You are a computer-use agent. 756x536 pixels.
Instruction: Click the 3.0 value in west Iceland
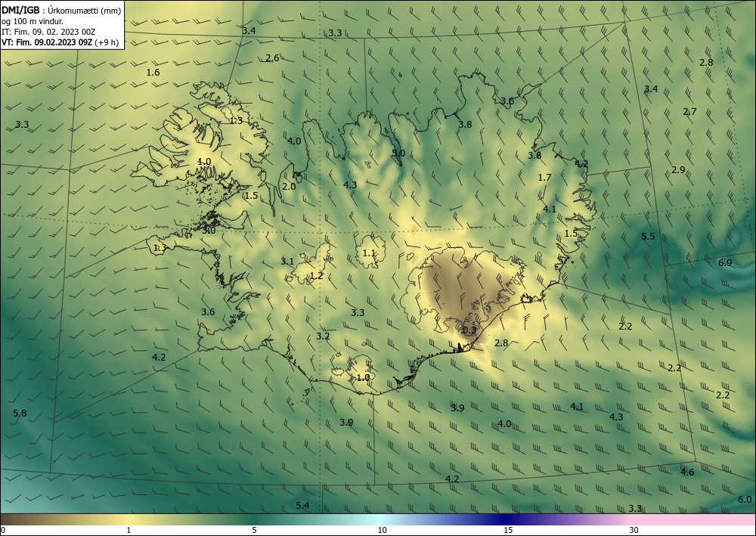tap(209, 231)
